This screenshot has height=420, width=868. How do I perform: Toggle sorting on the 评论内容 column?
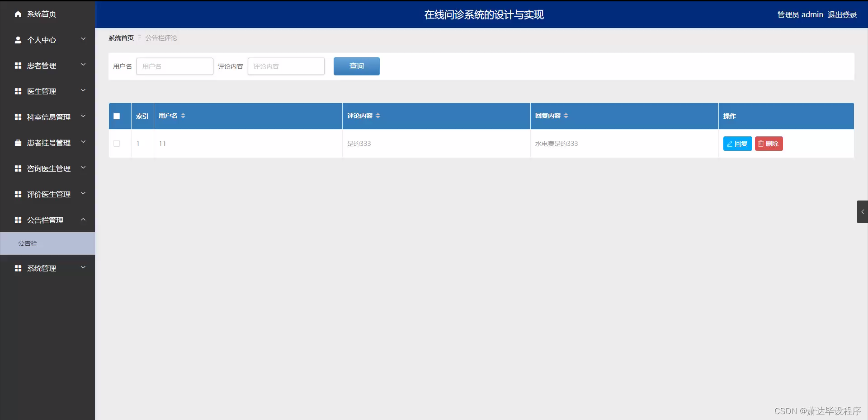coord(379,116)
